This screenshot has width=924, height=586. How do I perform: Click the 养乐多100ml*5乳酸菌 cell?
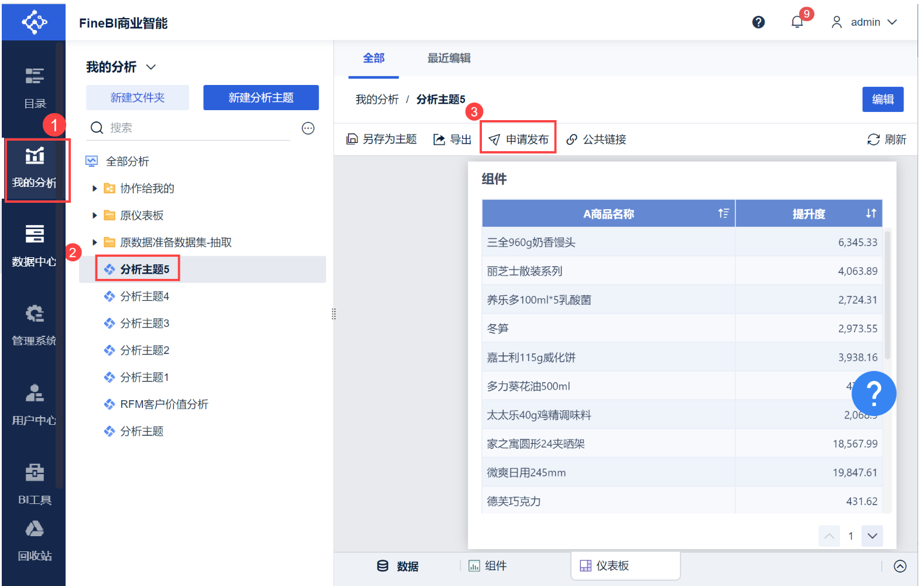pos(608,299)
